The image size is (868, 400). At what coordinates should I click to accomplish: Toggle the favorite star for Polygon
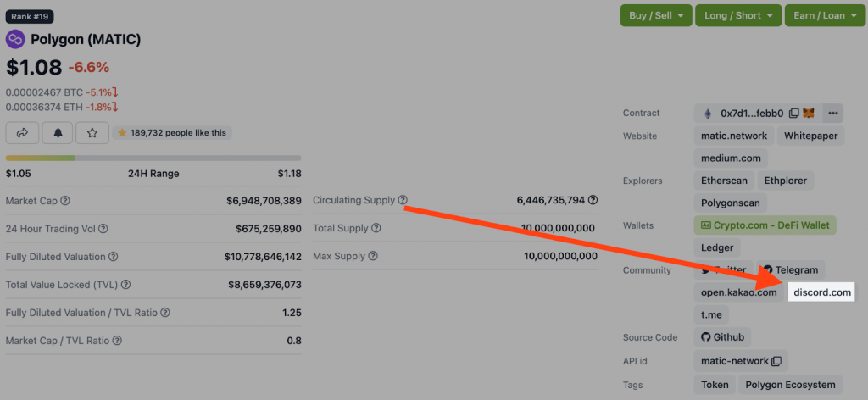92,133
